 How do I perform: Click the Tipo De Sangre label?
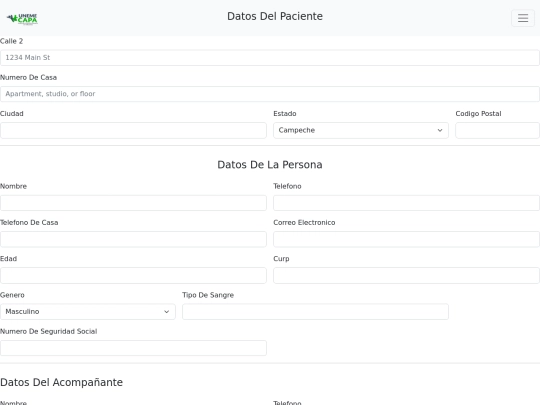click(x=208, y=295)
